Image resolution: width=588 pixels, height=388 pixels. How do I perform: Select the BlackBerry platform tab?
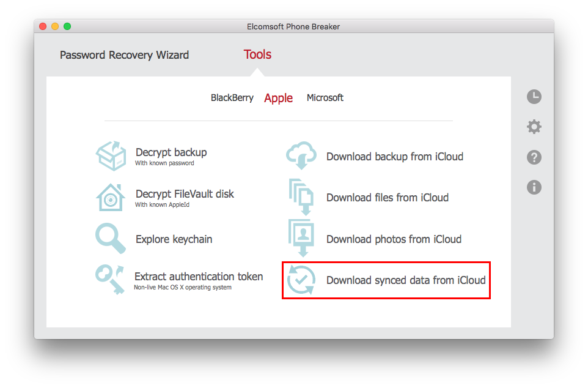(x=232, y=98)
